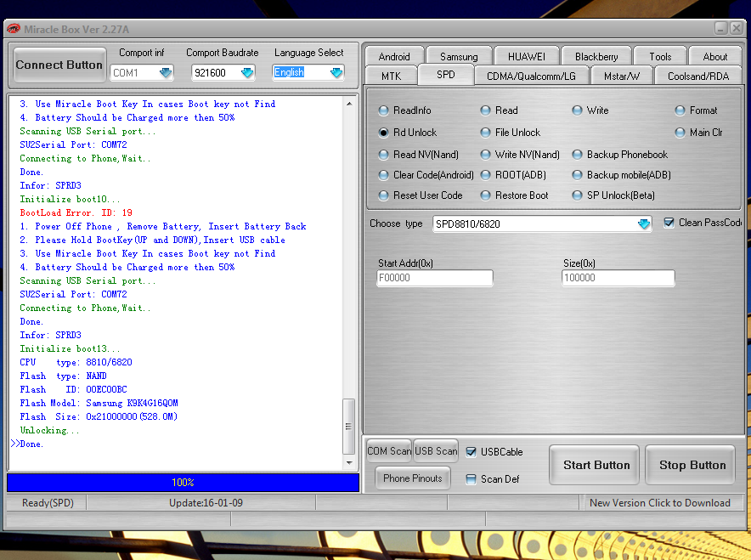Choose the ROOT(ADB) radio option

486,175
